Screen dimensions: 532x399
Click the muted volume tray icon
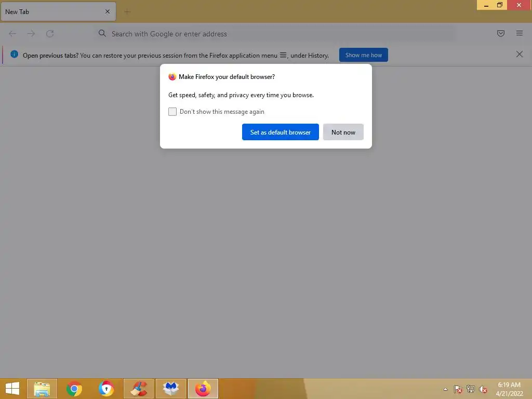(x=483, y=389)
